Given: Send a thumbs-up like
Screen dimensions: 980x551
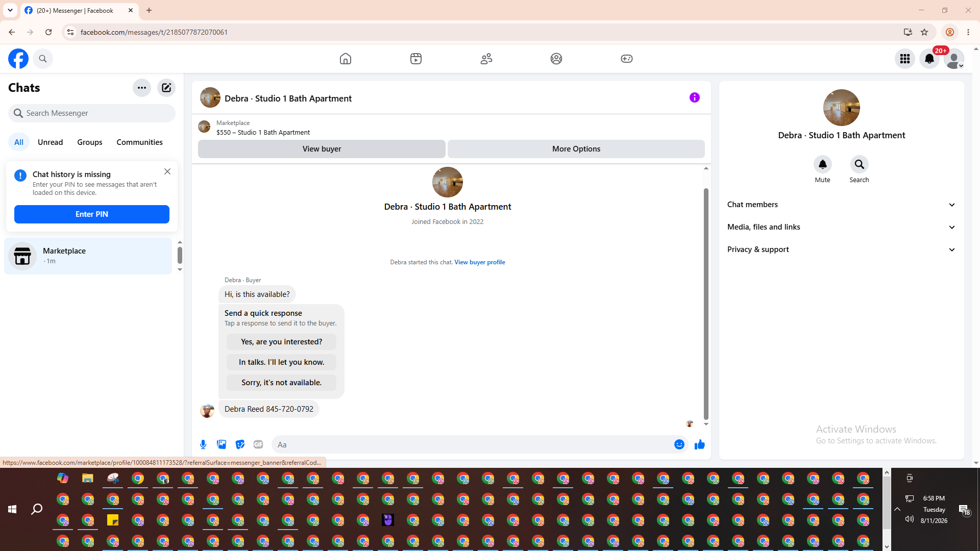Looking at the screenshot, I should (x=700, y=445).
